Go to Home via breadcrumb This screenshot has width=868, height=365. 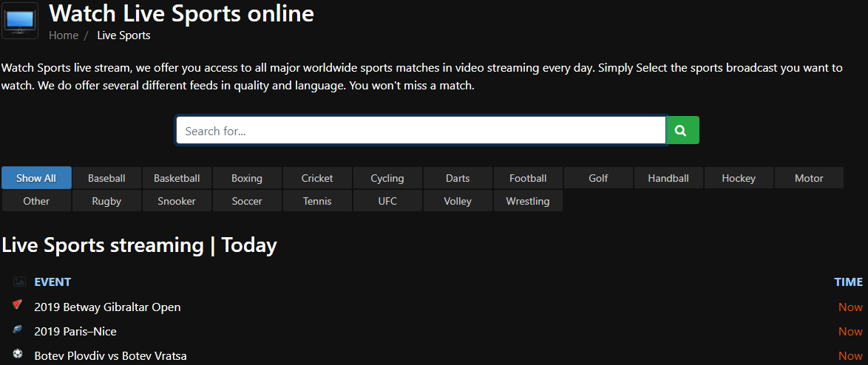64,35
